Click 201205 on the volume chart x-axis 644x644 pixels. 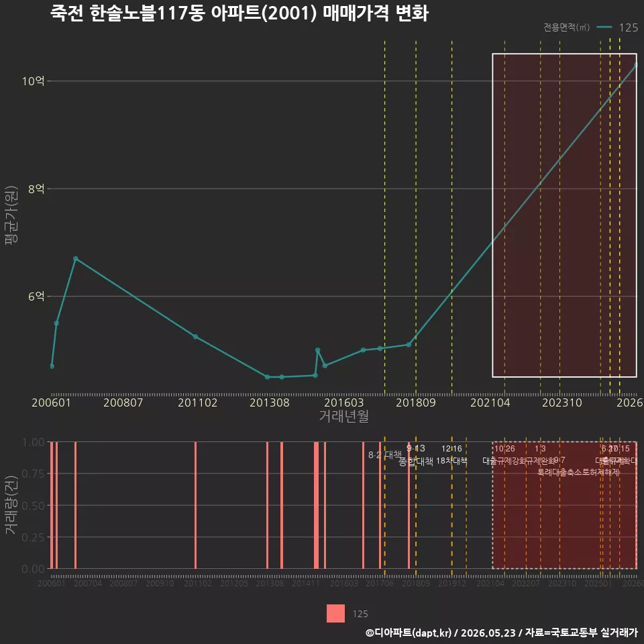[233, 583]
